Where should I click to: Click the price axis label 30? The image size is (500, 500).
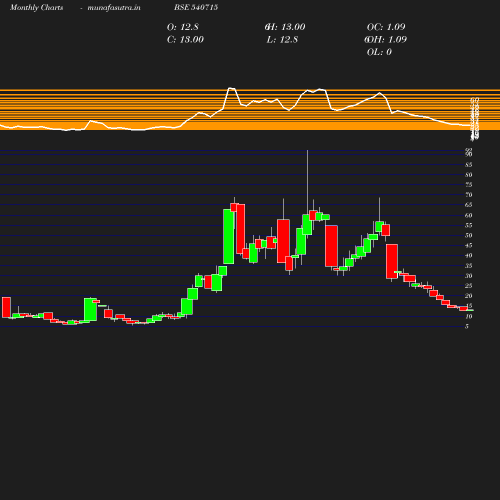click(x=469, y=276)
